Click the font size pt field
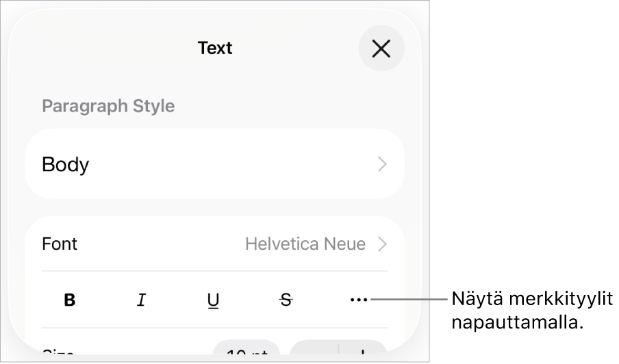Image resolution: width=619 pixels, height=364 pixels. (x=247, y=350)
